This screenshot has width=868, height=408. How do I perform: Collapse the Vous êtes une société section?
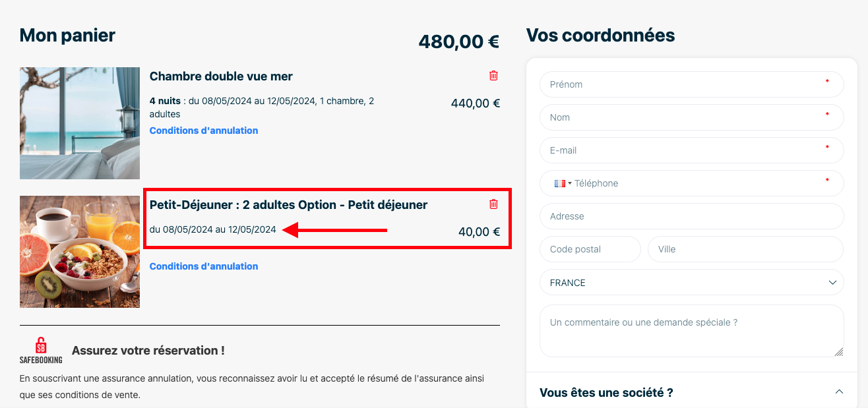click(x=839, y=392)
